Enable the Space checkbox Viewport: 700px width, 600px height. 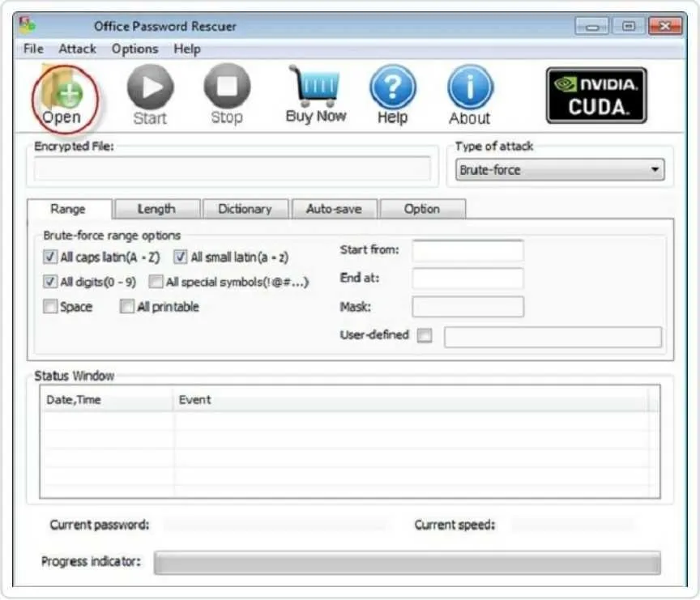(x=50, y=306)
